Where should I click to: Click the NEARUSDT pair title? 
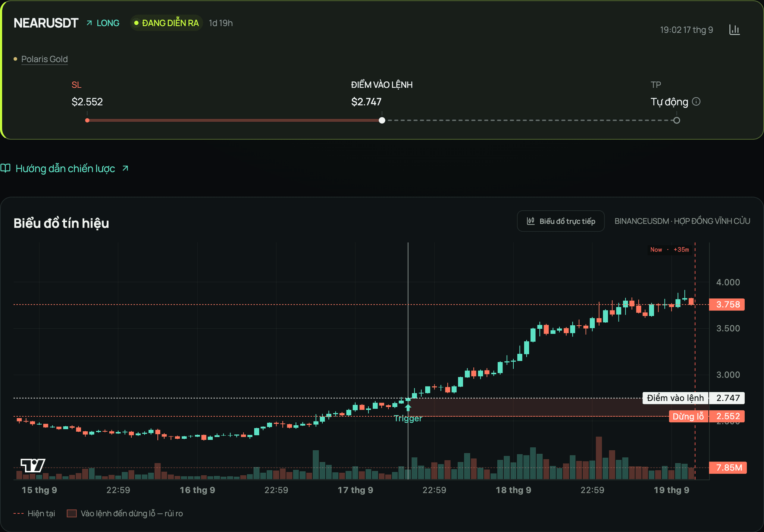click(x=46, y=23)
